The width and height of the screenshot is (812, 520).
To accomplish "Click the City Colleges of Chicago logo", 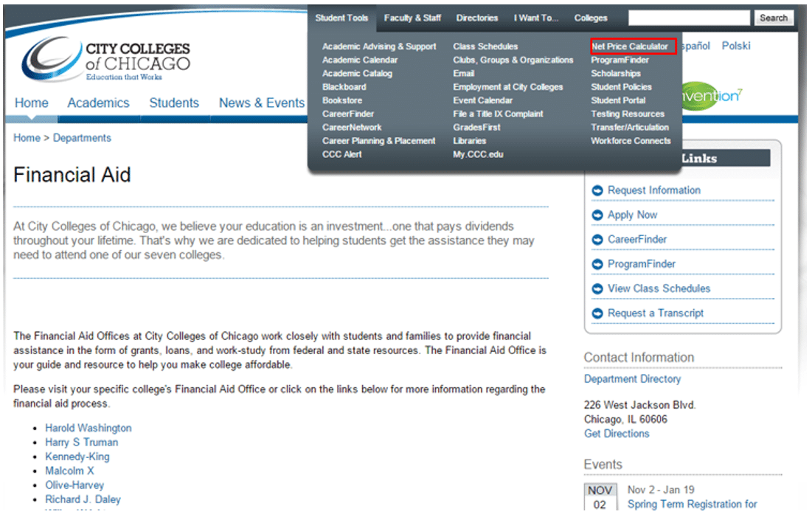I will pyautogui.click(x=106, y=59).
